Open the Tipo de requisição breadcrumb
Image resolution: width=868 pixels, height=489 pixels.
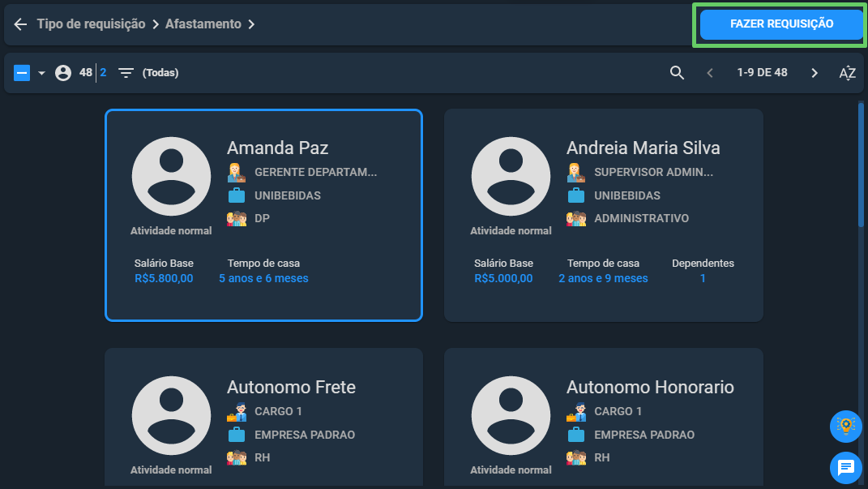pyautogui.click(x=92, y=24)
